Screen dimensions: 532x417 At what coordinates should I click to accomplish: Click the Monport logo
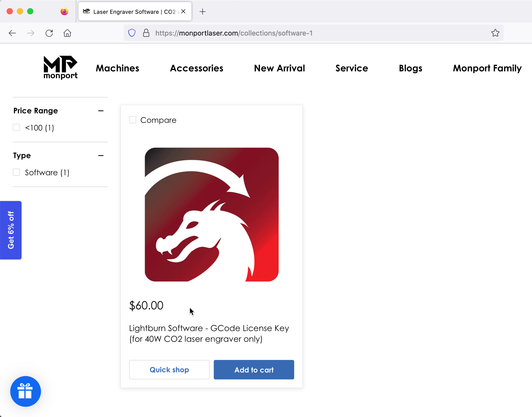pyautogui.click(x=60, y=68)
